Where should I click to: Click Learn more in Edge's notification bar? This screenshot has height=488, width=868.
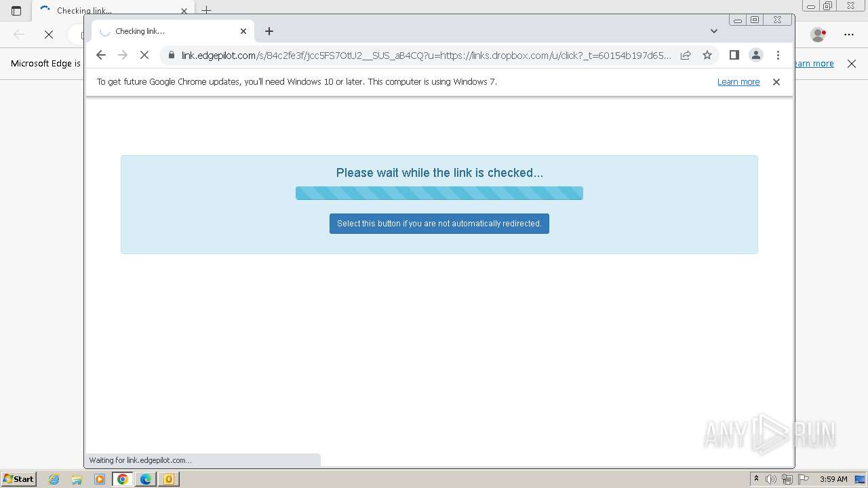pos(814,64)
